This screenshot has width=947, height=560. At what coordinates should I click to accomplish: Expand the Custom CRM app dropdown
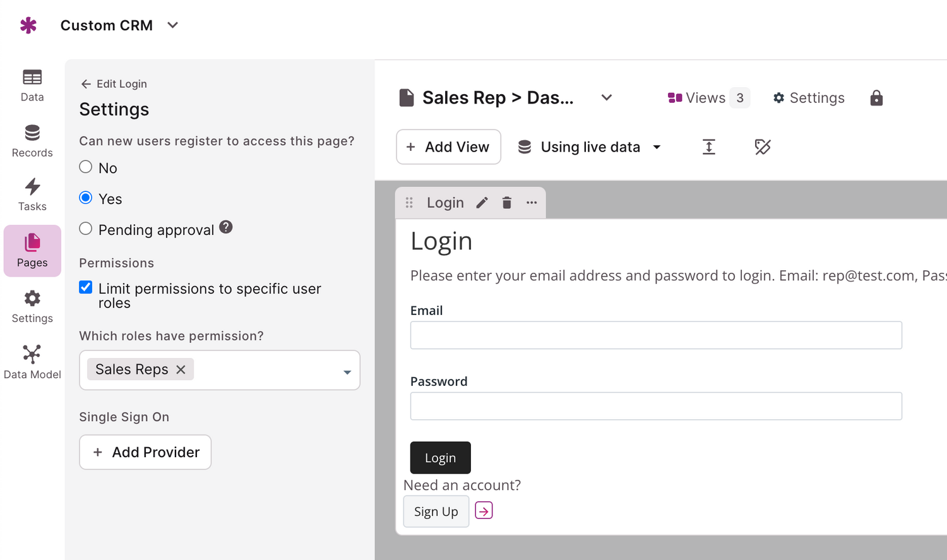click(173, 25)
